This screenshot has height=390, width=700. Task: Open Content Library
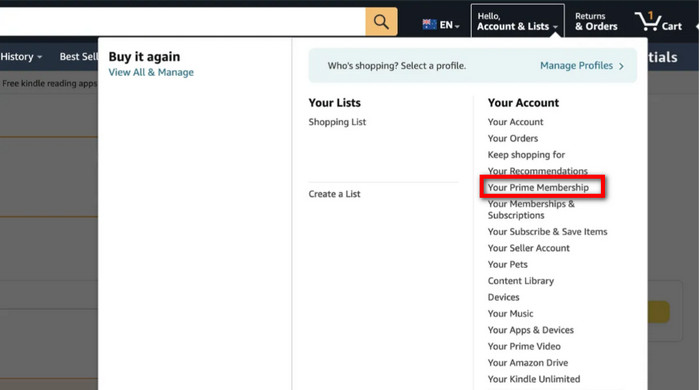tap(521, 281)
